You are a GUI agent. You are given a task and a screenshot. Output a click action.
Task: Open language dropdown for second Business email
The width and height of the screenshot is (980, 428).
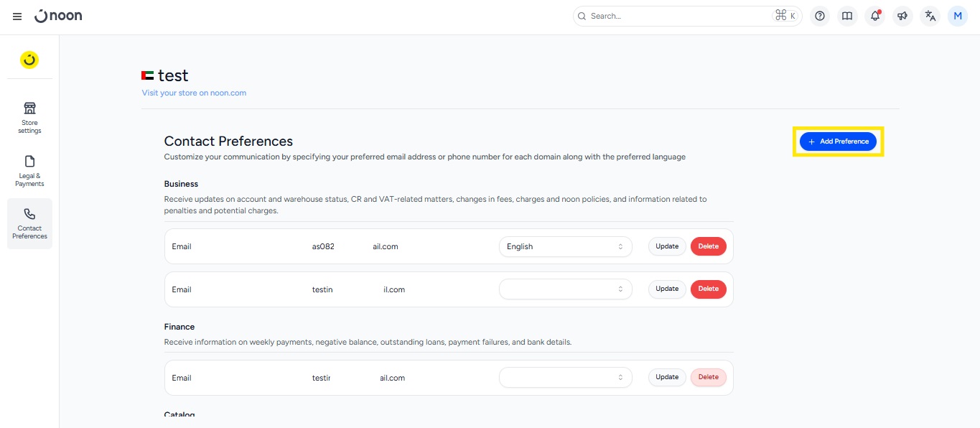pos(565,289)
